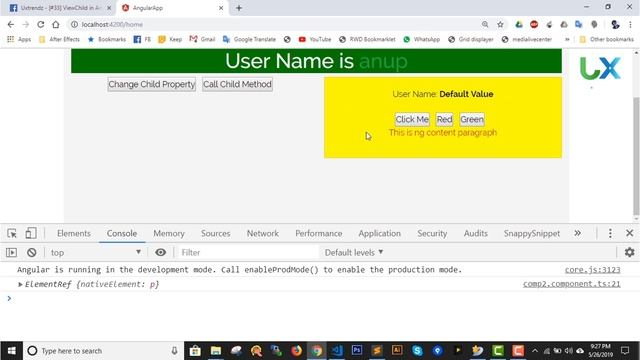Open the SnappySnippet tab
640x360 pixels.
[x=532, y=233]
